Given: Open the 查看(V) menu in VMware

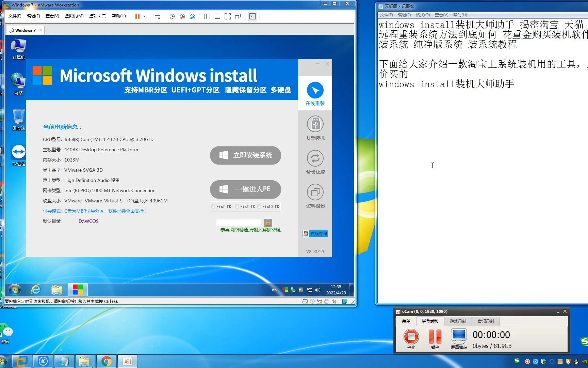Looking at the screenshot, I should click(x=52, y=16).
